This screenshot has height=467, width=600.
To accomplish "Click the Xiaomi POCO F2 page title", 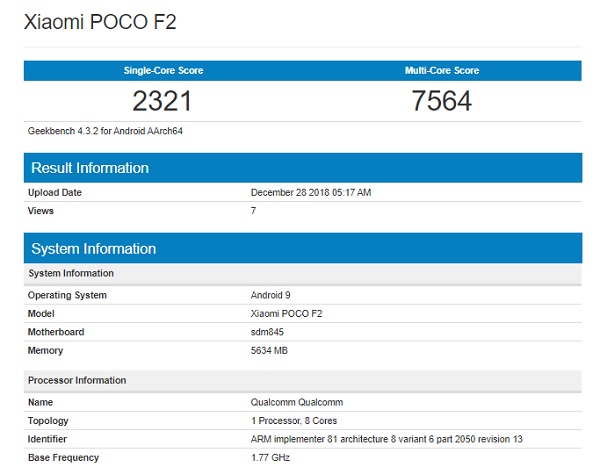I will 100,22.
